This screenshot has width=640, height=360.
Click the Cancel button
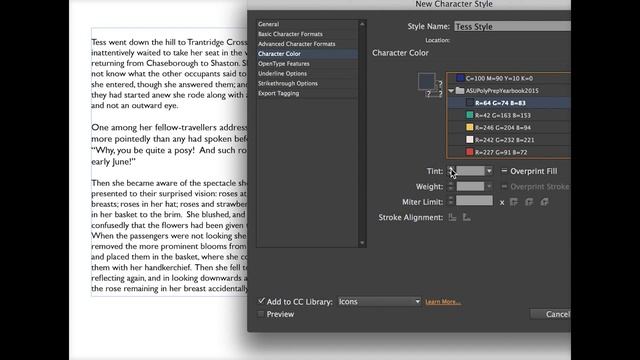coord(550,314)
